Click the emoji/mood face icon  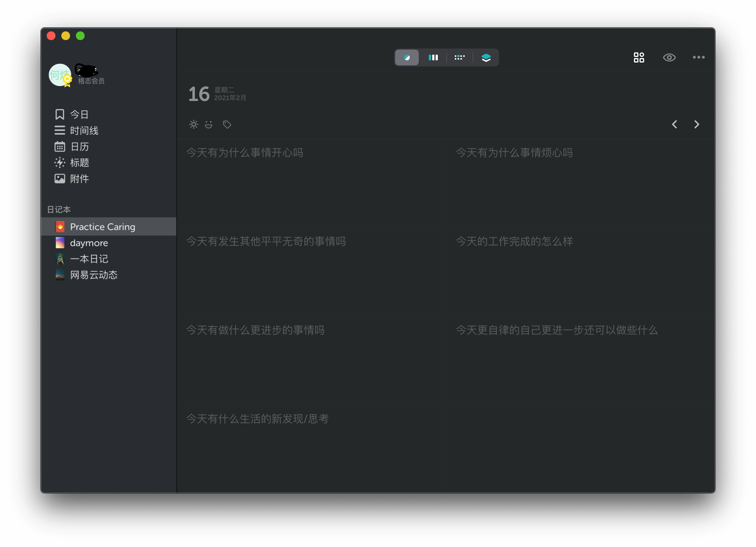tap(209, 124)
